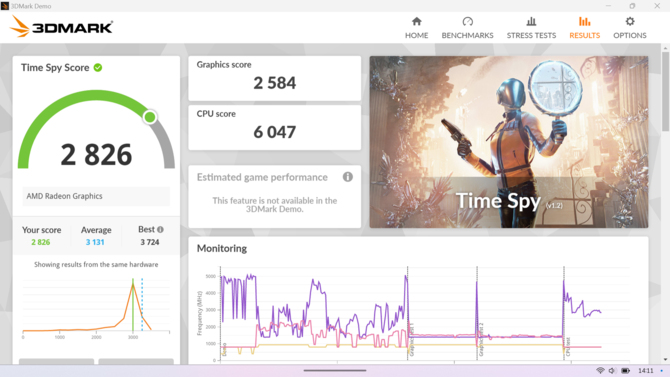Click the Time Spy artwork thumbnail
This screenshot has height=377, width=670.
[x=508, y=142]
